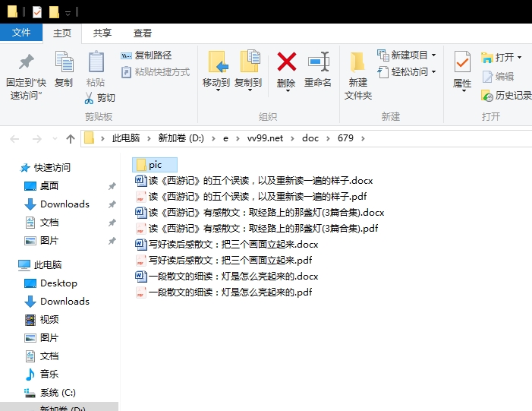Click Pin to Quick access pin icon
The image size is (532, 411).
pos(26,62)
